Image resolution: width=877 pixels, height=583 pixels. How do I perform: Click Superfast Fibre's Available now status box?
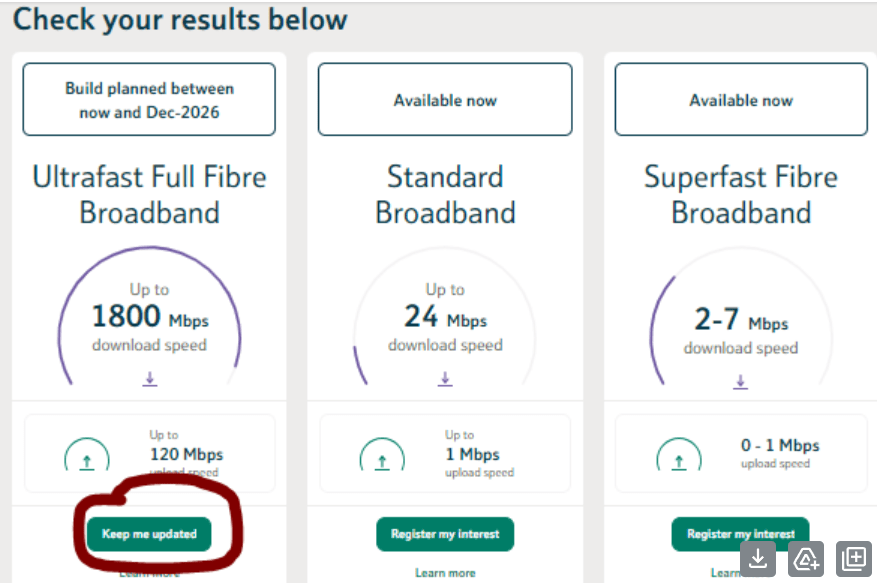click(x=741, y=100)
